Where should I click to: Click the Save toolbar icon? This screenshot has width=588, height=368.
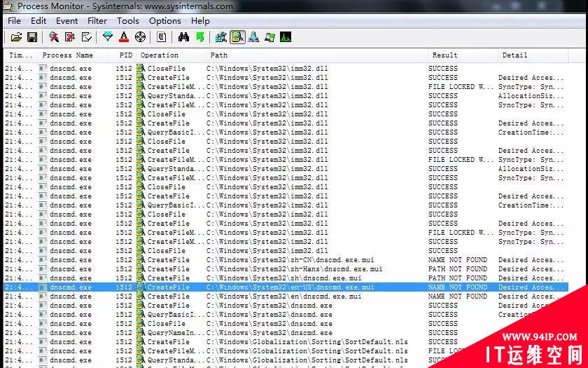(x=32, y=37)
